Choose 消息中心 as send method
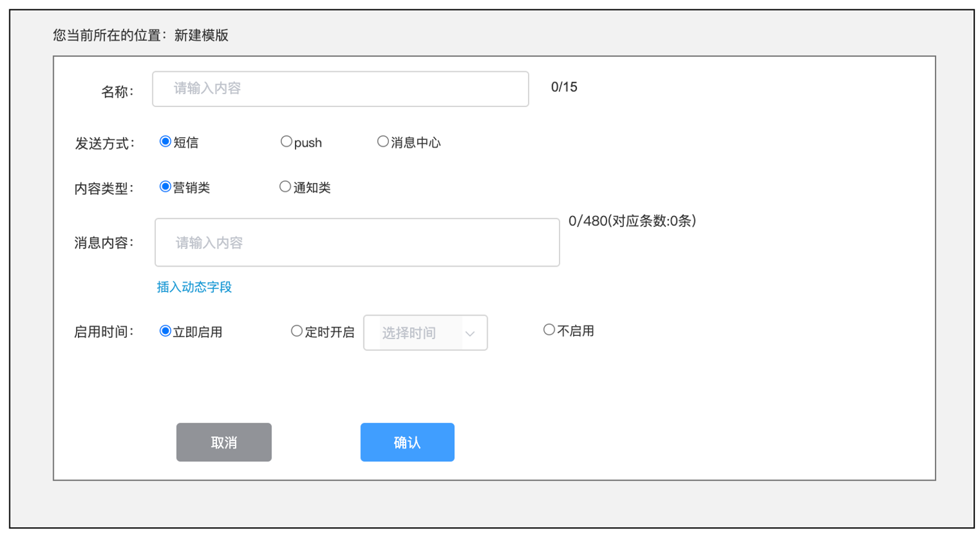The image size is (980, 537). tap(383, 142)
